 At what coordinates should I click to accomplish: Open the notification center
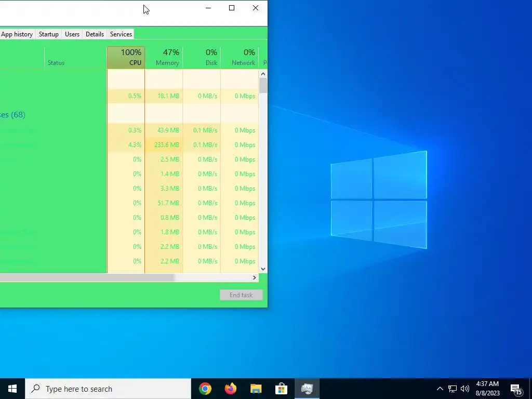[517, 389]
